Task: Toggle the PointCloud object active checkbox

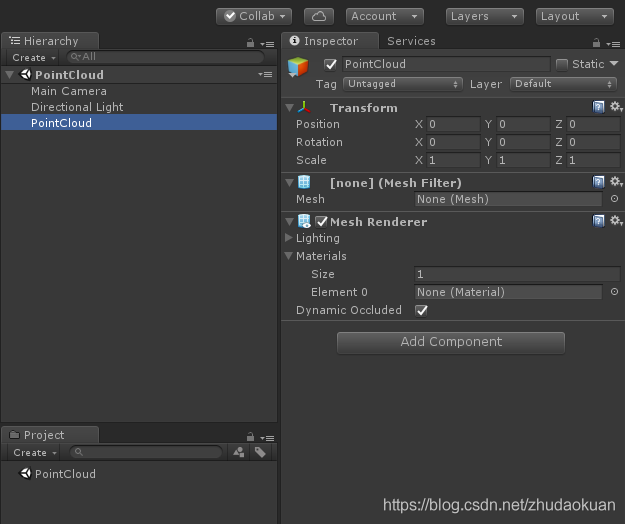Action: [x=330, y=65]
